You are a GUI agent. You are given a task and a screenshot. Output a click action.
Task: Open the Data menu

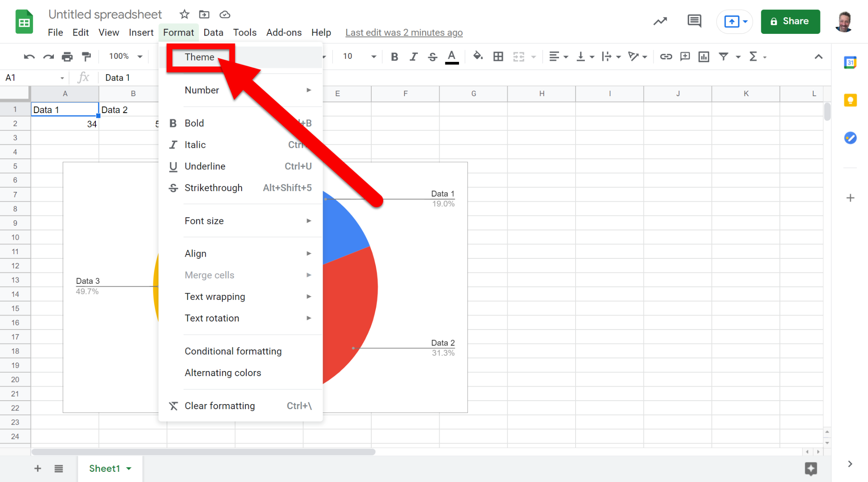213,33
